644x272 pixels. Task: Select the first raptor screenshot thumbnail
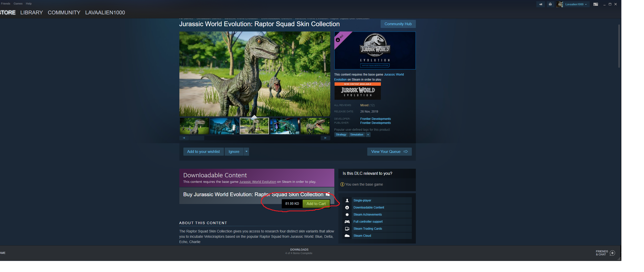point(194,126)
